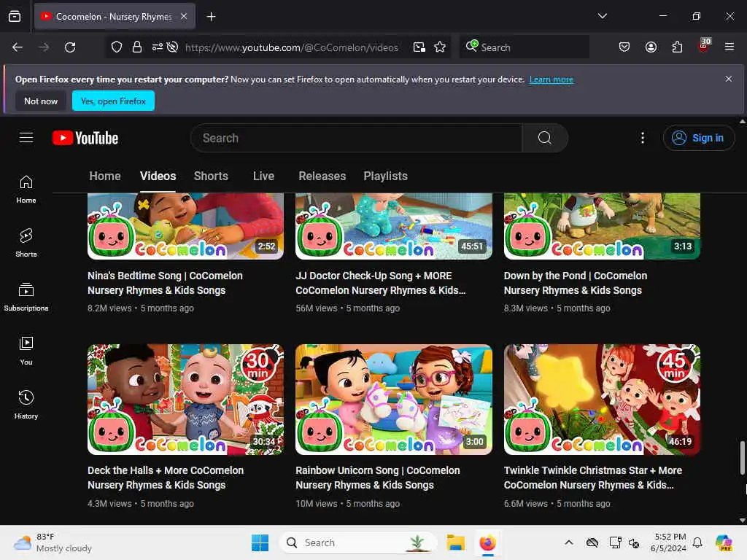Dismiss the Firefox startup notification bar

tap(729, 79)
